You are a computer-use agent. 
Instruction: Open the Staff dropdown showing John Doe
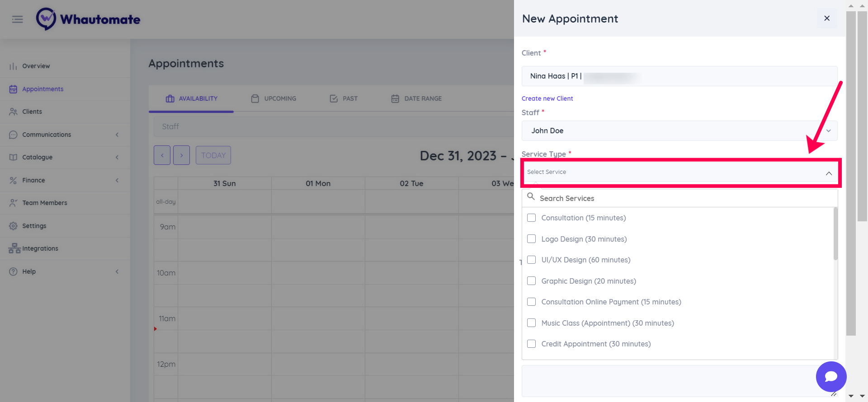[679, 131]
